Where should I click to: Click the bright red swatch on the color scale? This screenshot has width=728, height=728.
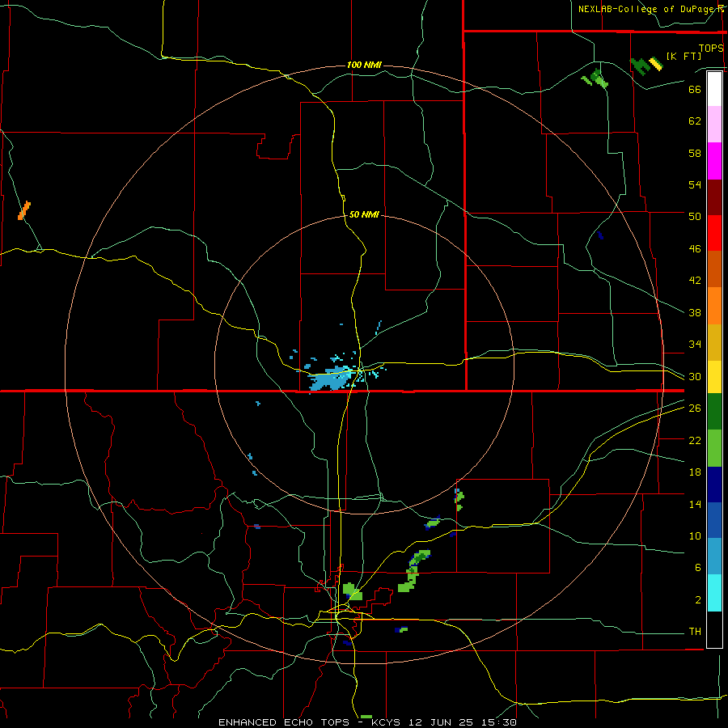pyautogui.click(x=714, y=233)
